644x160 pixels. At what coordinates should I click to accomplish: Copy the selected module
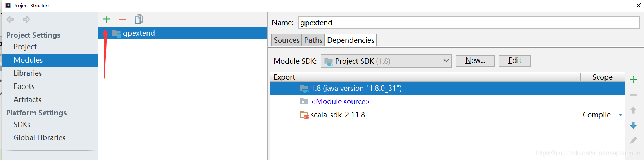(x=139, y=19)
